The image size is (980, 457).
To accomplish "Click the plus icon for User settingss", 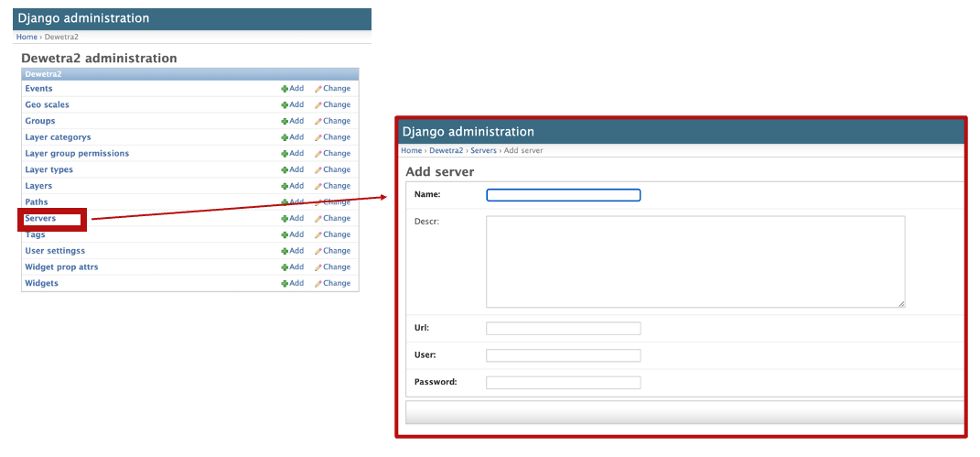I will [285, 251].
